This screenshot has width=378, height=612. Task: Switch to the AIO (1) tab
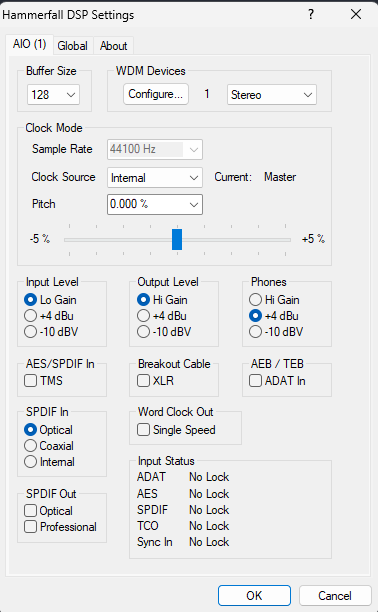click(x=29, y=44)
